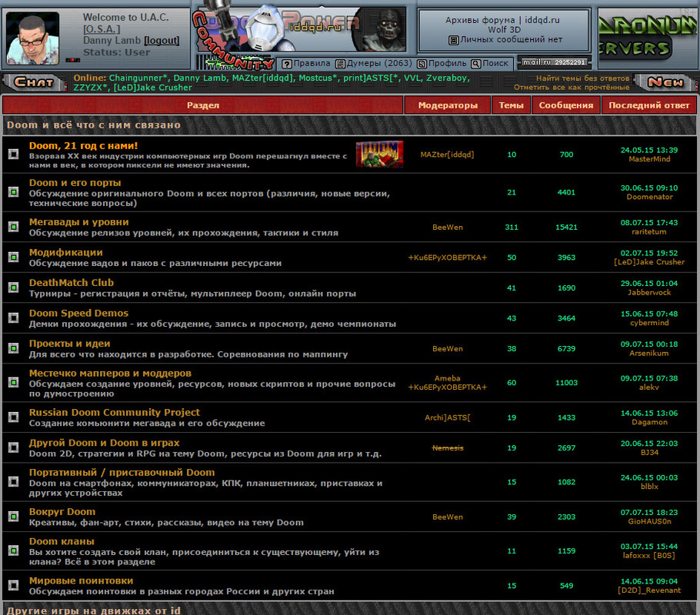This screenshot has height=615, width=700.
Task: Click status icon for Doom Speed Demos
Action: point(13,317)
